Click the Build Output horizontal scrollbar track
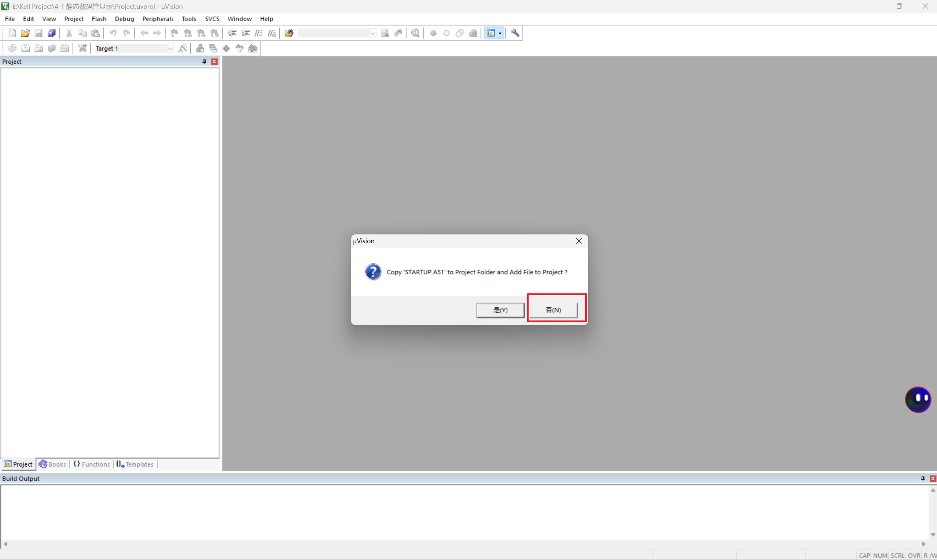The image size is (937, 560). [464, 544]
